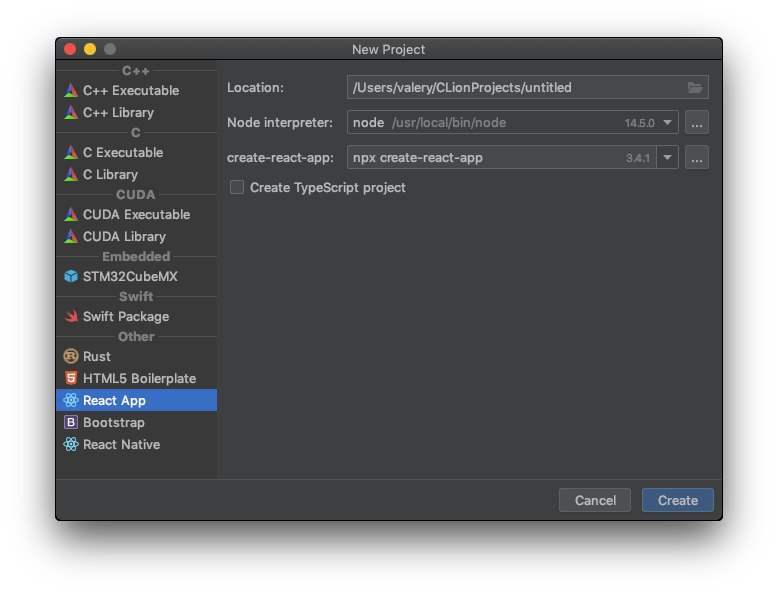Select the Rust gear icon
The width and height of the screenshot is (778, 594).
pyautogui.click(x=71, y=356)
